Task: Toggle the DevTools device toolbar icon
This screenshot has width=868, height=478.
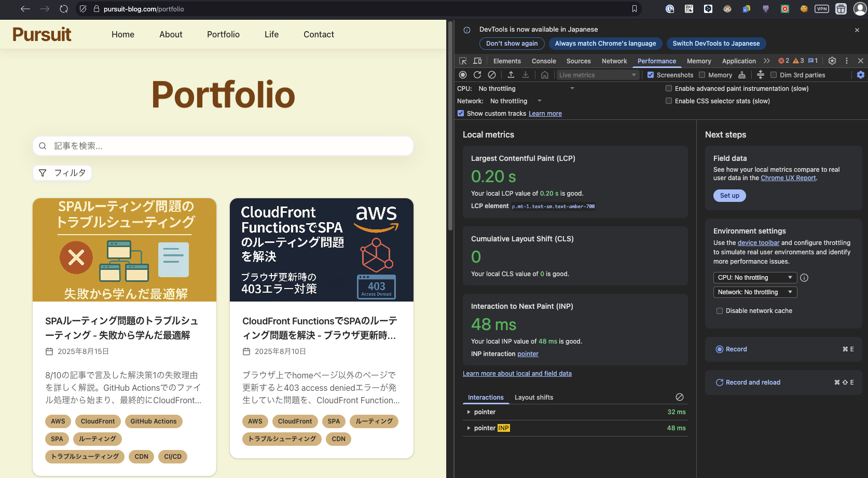Action: pos(477,61)
